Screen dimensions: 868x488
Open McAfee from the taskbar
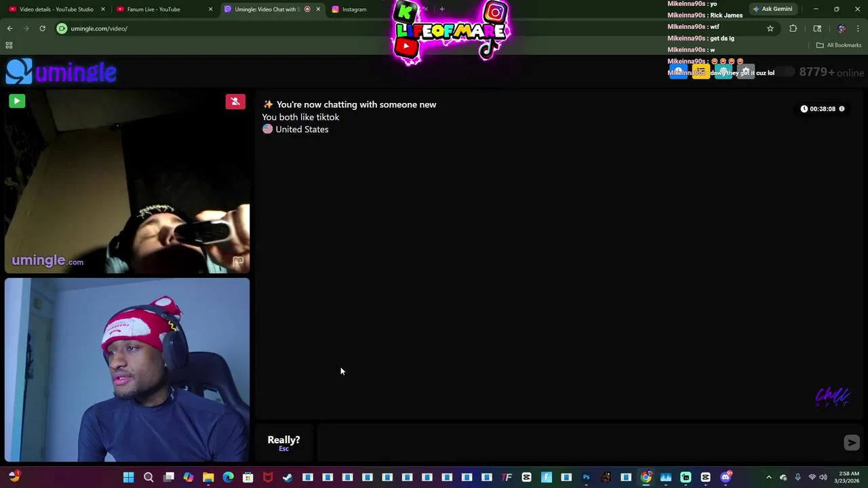[x=268, y=477]
